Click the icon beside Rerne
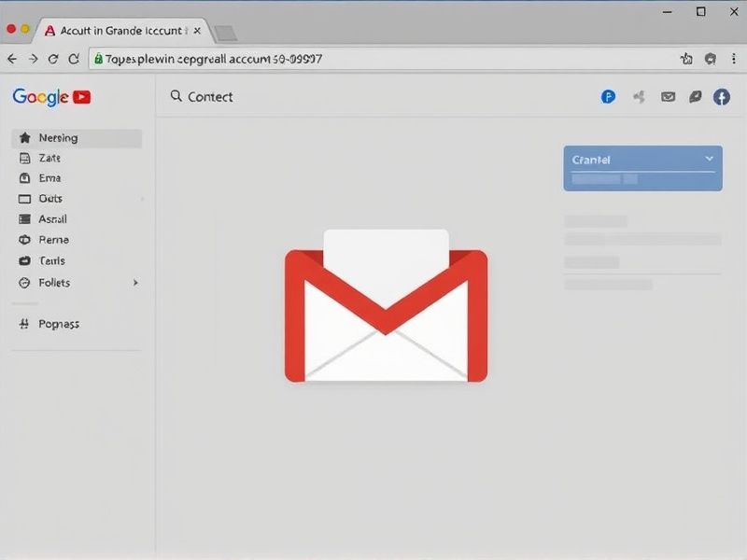Viewport: 747px width, 560px height. pyautogui.click(x=25, y=240)
